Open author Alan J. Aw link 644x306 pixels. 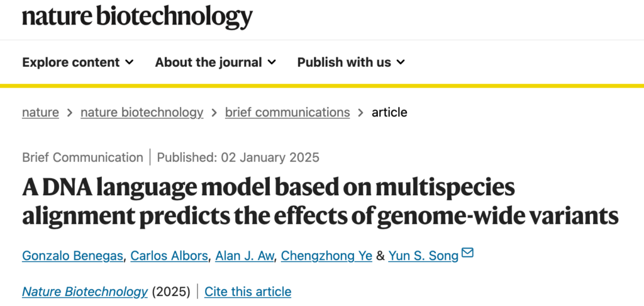click(x=245, y=256)
